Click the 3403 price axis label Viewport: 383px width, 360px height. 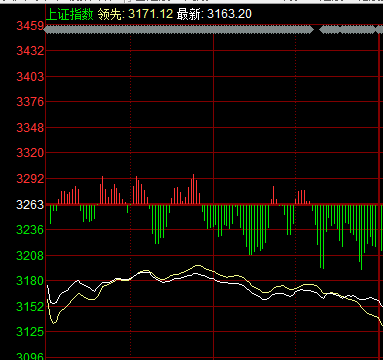coord(30,76)
